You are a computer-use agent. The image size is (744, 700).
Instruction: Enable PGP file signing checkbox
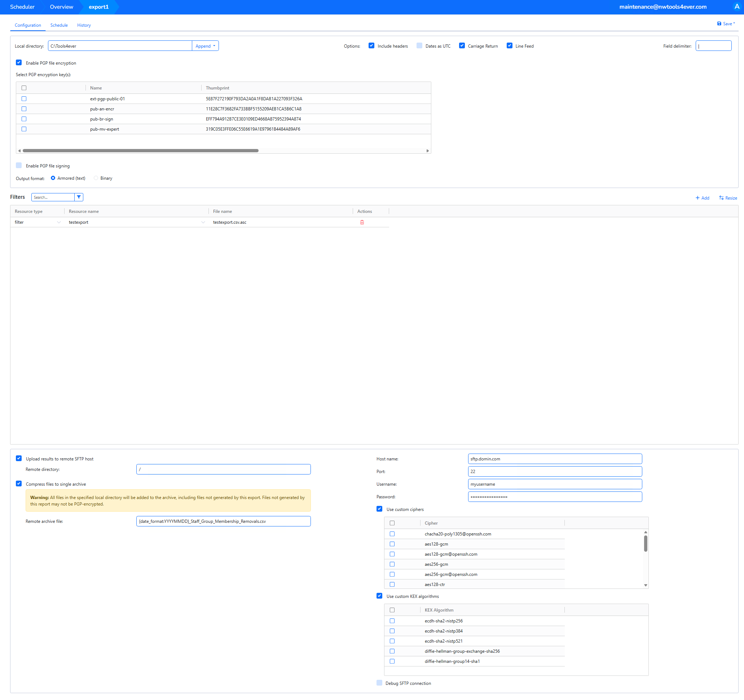[19, 166]
